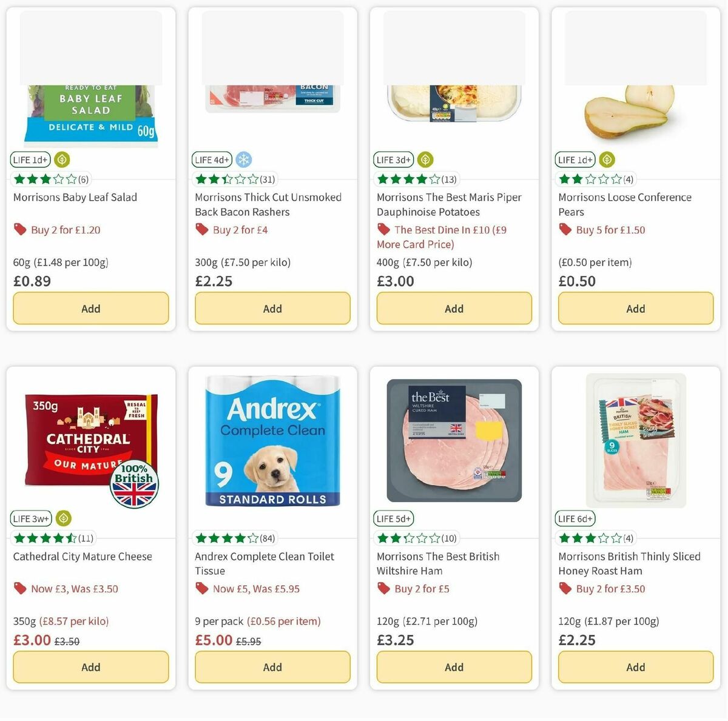The height and width of the screenshot is (721, 728).
Task: Click the star rating on Conference Pears
Action: click(588, 179)
